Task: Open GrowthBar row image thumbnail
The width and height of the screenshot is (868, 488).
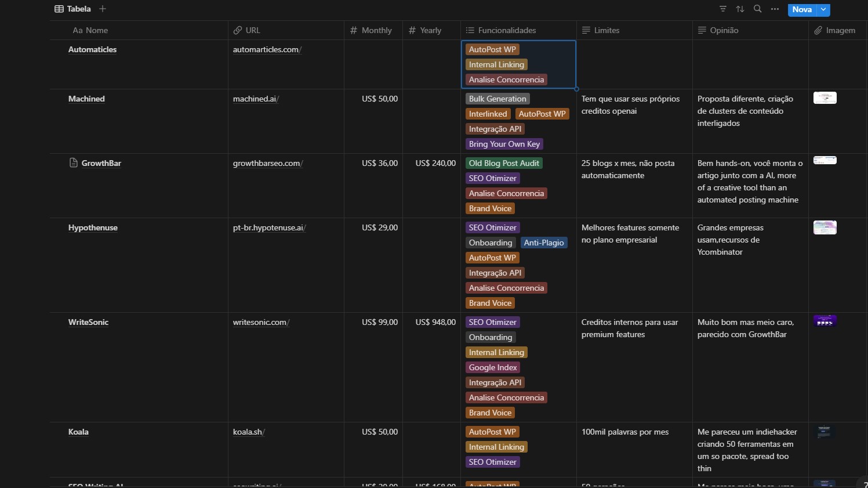Action: 825,160
